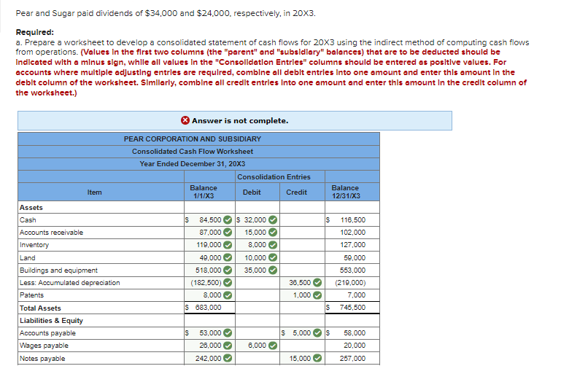
Task: Click the green check beside Wages payable debit 6,000
Action: [x=273, y=346]
